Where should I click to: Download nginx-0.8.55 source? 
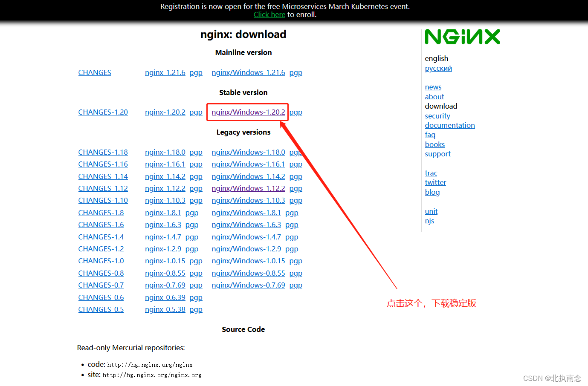click(165, 273)
